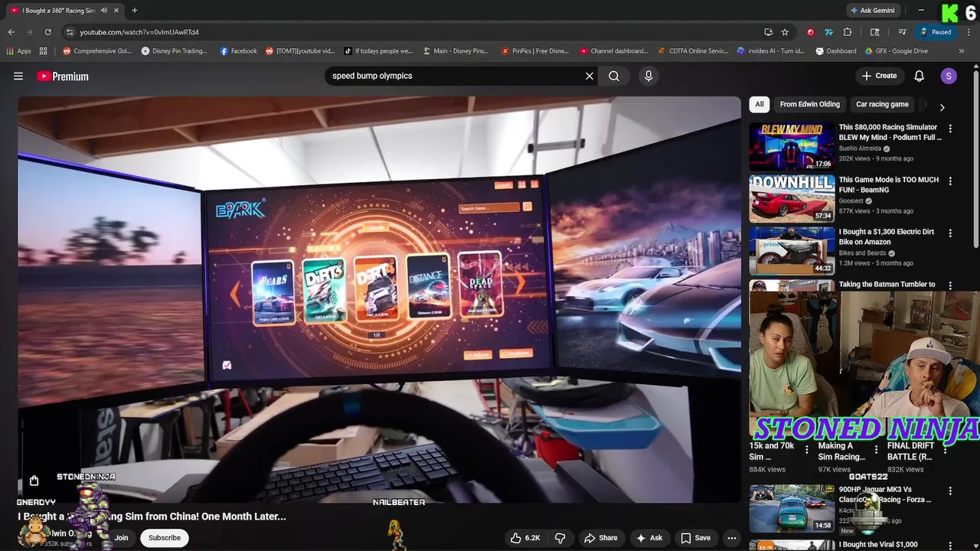This screenshot has width=980, height=551.
Task: Open browser extensions puzzle icon
Action: [x=848, y=32]
